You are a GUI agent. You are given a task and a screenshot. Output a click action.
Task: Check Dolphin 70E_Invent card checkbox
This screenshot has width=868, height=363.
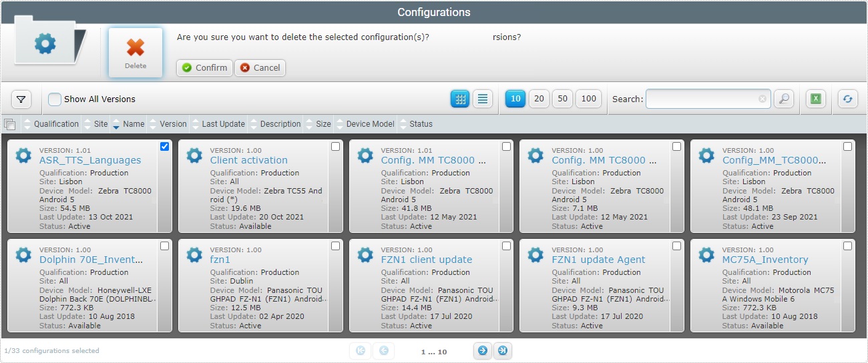pos(165,246)
